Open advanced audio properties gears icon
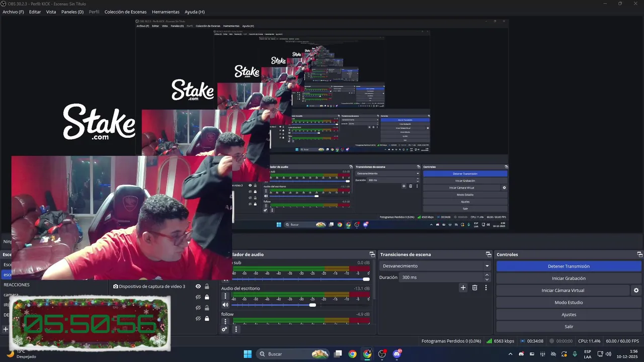Image resolution: width=644 pixels, height=362 pixels. point(224,330)
